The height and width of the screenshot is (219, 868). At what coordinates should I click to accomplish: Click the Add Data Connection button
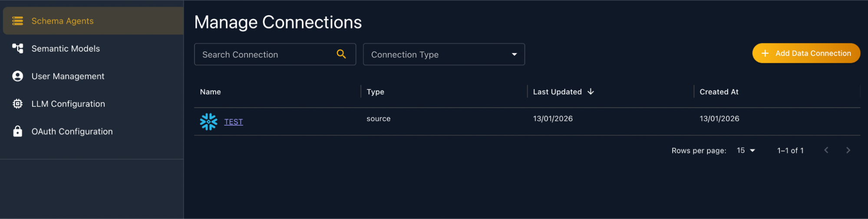806,53
